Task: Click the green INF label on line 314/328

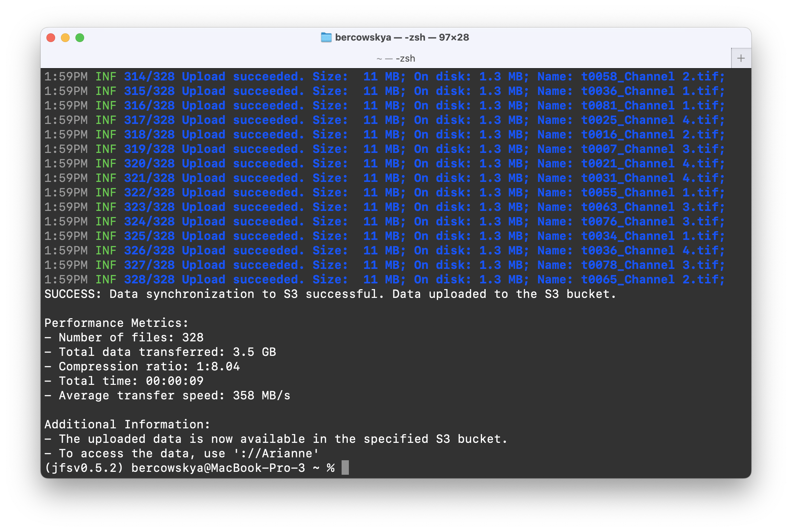Action: (x=106, y=76)
